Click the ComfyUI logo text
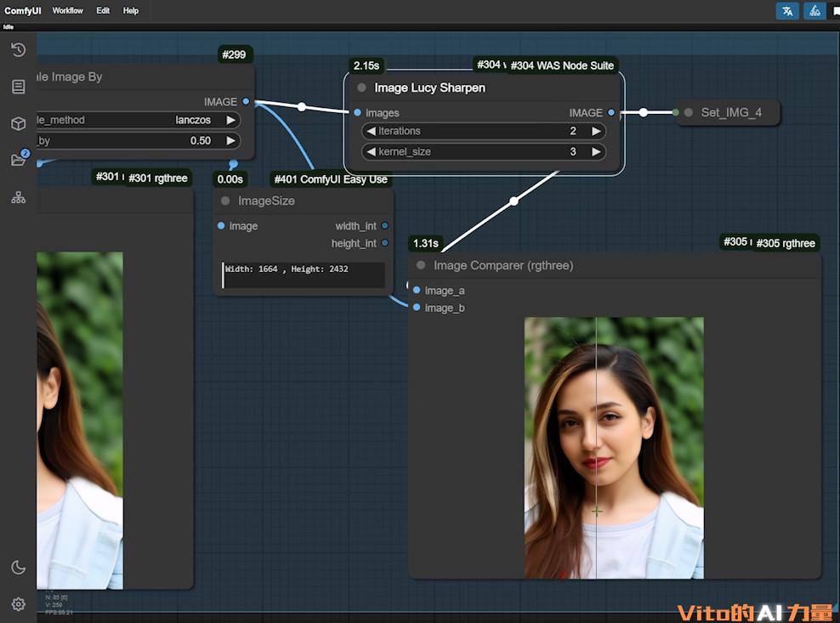Screen dimensions: 840x623 coord(22,11)
